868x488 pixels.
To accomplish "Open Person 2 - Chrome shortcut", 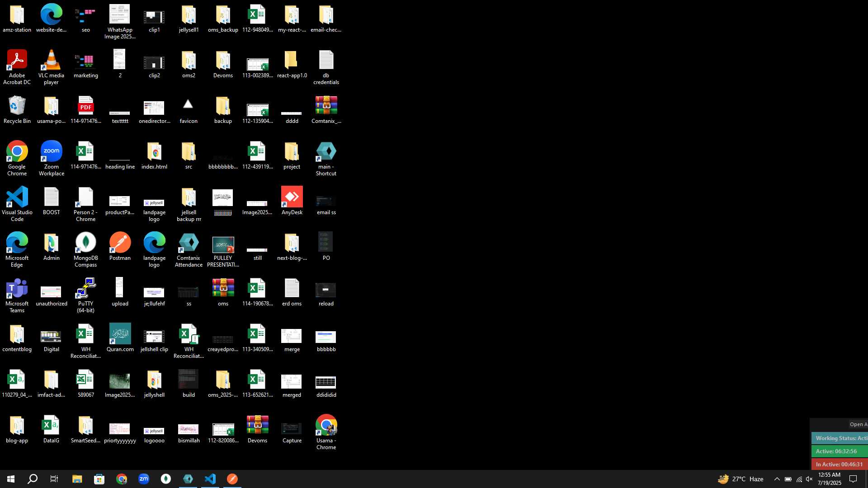I will click(x=86, y=204).
